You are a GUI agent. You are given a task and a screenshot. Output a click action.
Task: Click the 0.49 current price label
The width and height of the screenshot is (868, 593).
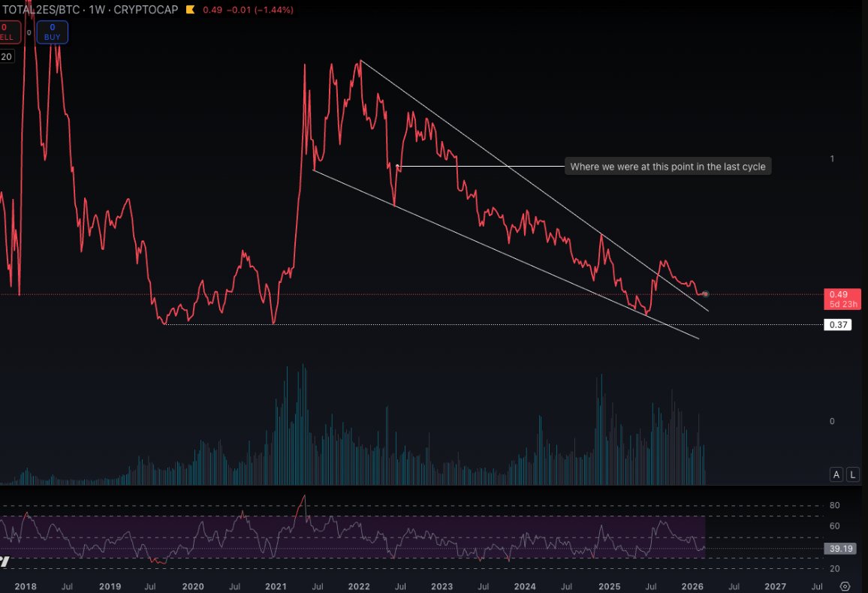coord(842,299)
